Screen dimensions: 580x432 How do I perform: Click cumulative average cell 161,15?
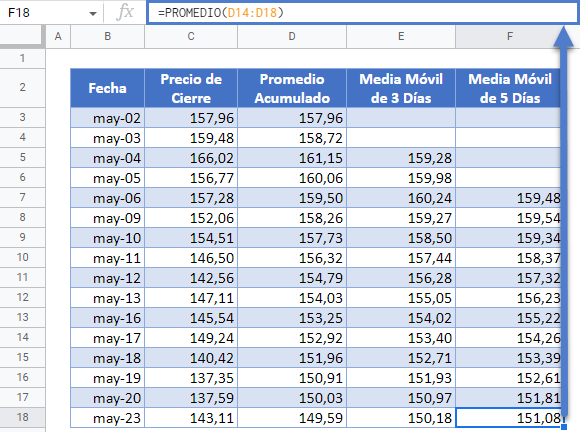pyautogui.click(x=292, y=158)
